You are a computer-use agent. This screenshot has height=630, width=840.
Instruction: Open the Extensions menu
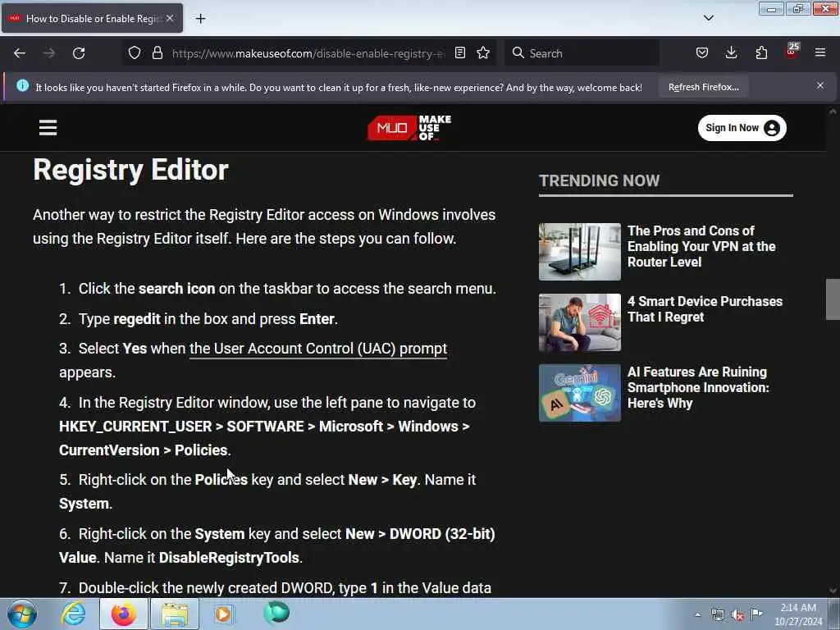click(x=761, y=53)
